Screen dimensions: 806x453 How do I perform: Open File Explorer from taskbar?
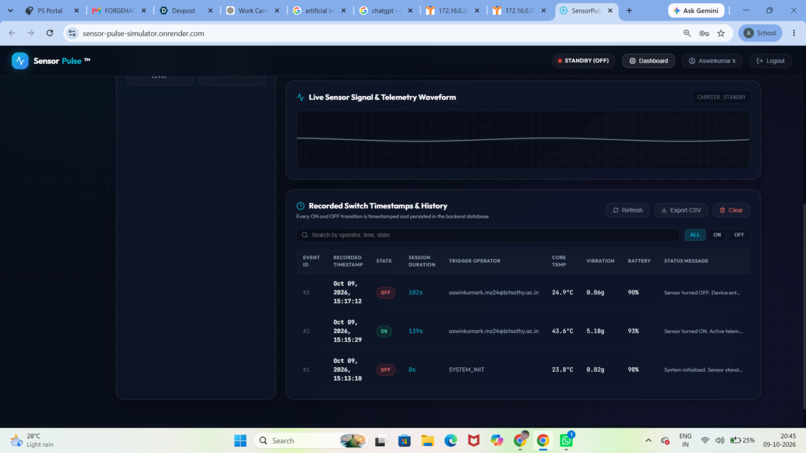pos(427,441)
